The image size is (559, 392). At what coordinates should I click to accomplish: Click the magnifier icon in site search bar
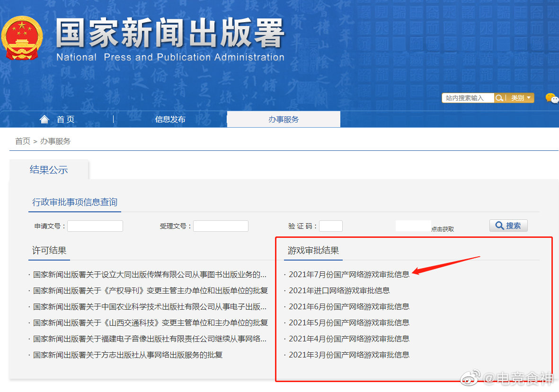tap(499, 97)
